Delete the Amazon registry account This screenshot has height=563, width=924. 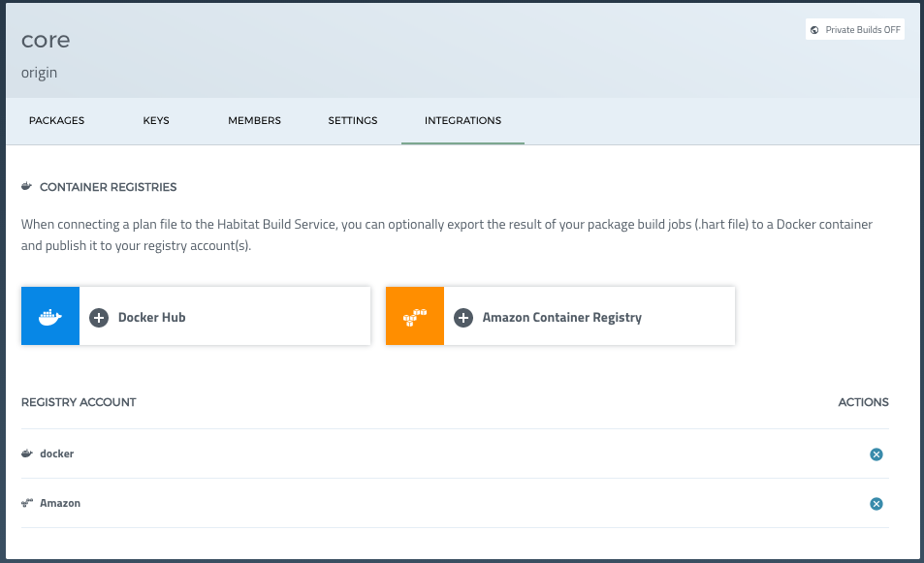(x=876, y=503)
